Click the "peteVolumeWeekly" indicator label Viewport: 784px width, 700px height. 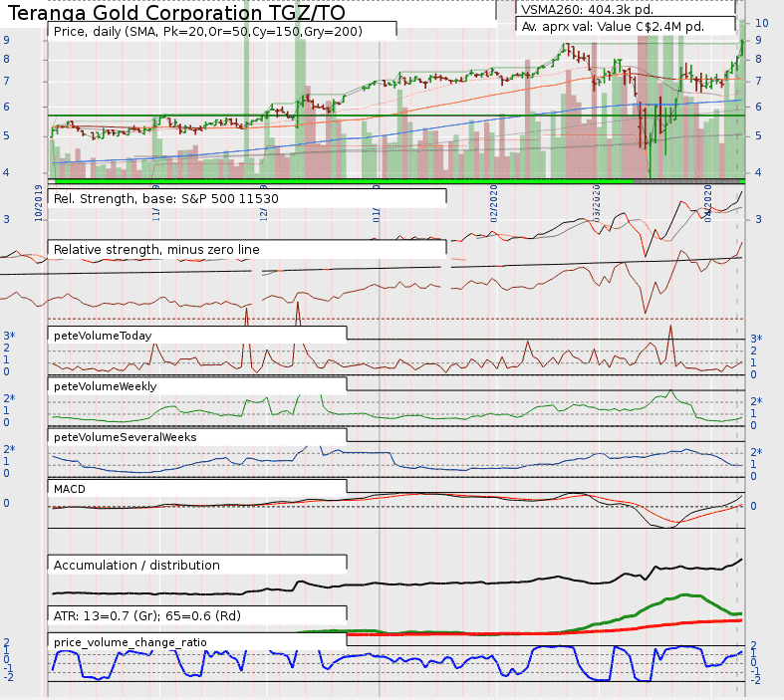tap(105, 386)
